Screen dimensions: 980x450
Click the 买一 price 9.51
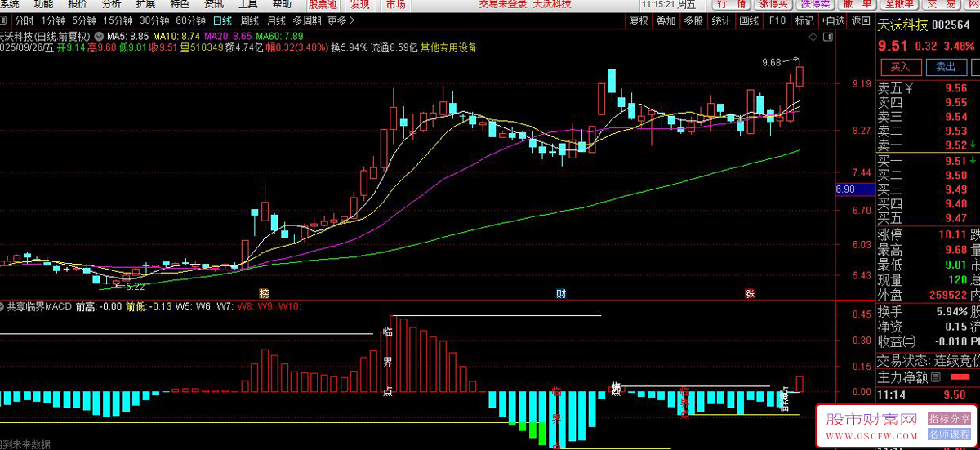click(955, 160)
